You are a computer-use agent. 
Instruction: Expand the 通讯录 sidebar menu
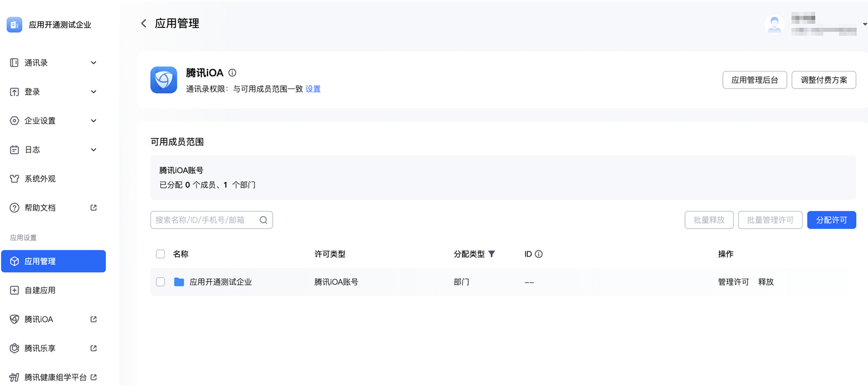[94, 63]
